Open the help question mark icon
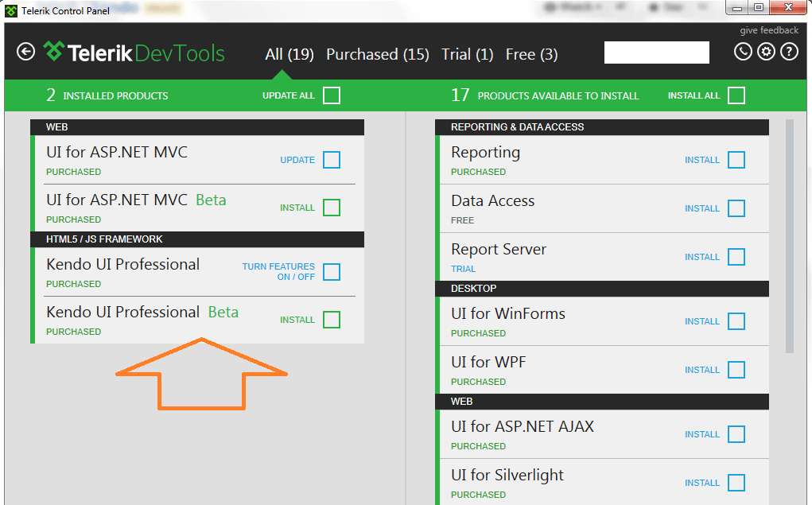 point(789,51)
